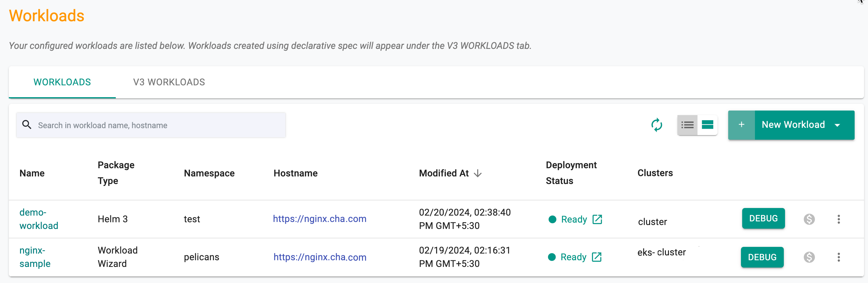Click the Package Type column header

(116, 173)
